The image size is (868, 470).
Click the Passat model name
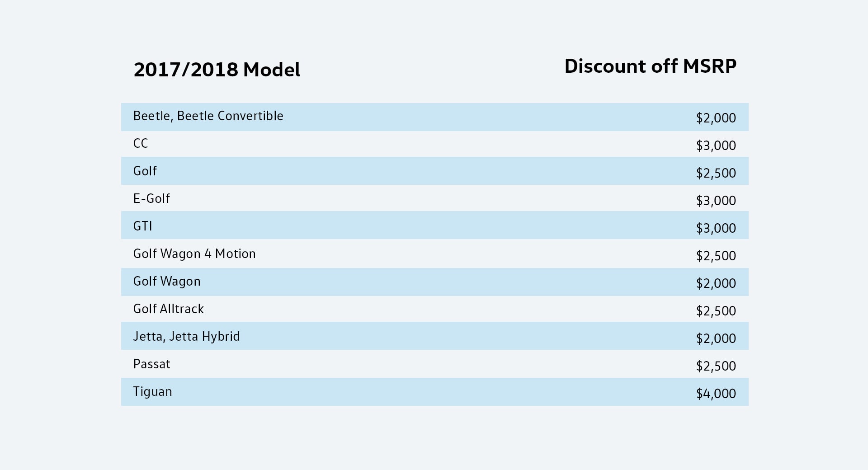coord(151,364)
